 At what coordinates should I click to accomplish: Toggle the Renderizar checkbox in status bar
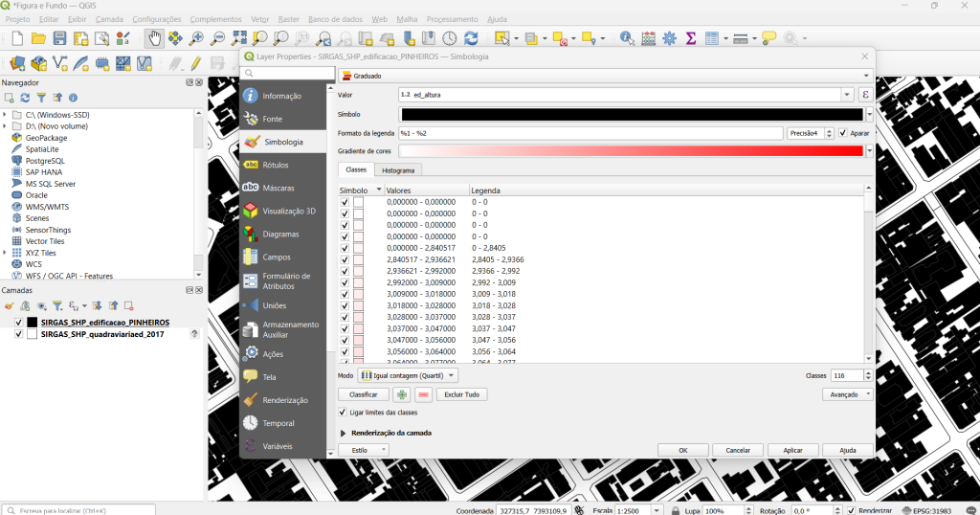[851, 510]
